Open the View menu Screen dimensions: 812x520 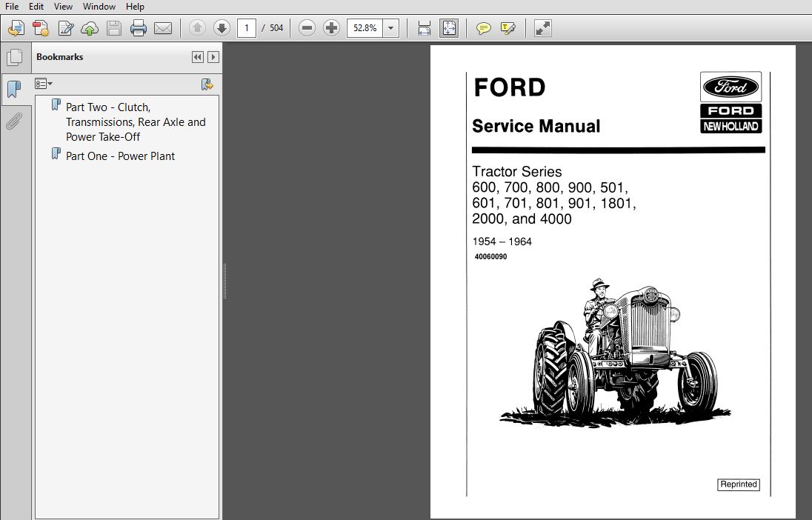coord(63,7)
